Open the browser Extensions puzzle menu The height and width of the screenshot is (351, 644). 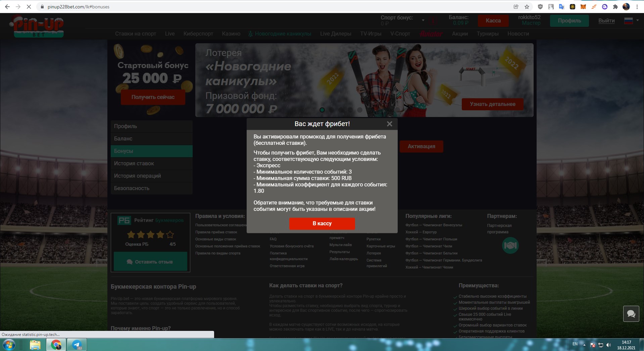615,7
